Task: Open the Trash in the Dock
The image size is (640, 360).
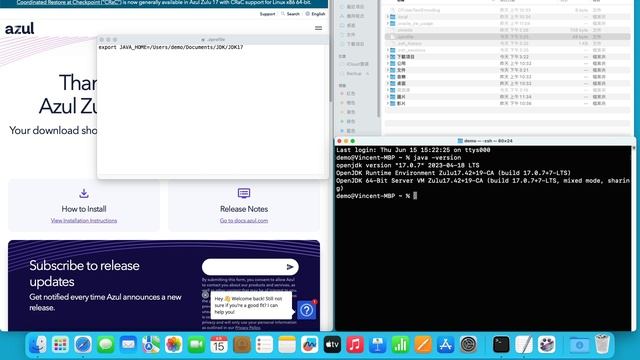Action: (x=602, y=345)
